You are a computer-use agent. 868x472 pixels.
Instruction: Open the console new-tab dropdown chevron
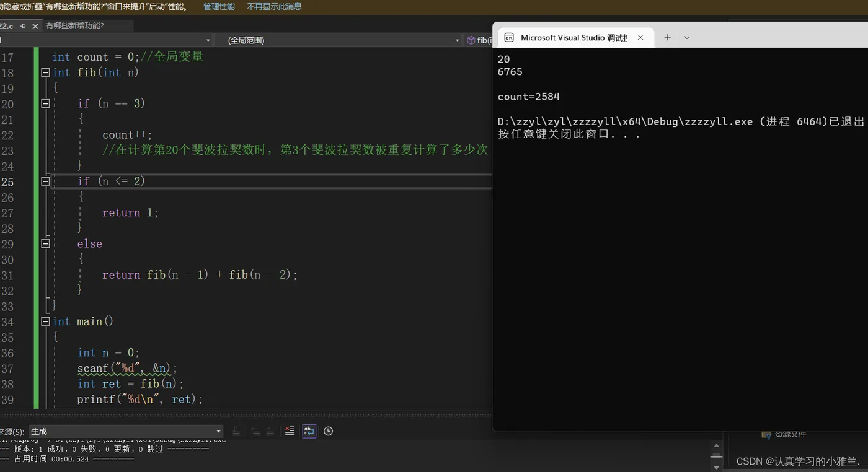(687, 38)
